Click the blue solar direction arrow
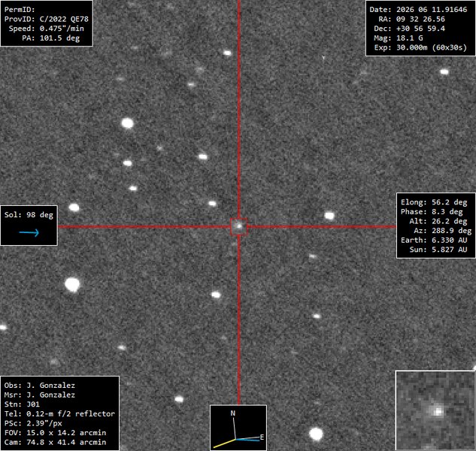The height and width of the screenshot is (451, 476). [x=29, y=233]
